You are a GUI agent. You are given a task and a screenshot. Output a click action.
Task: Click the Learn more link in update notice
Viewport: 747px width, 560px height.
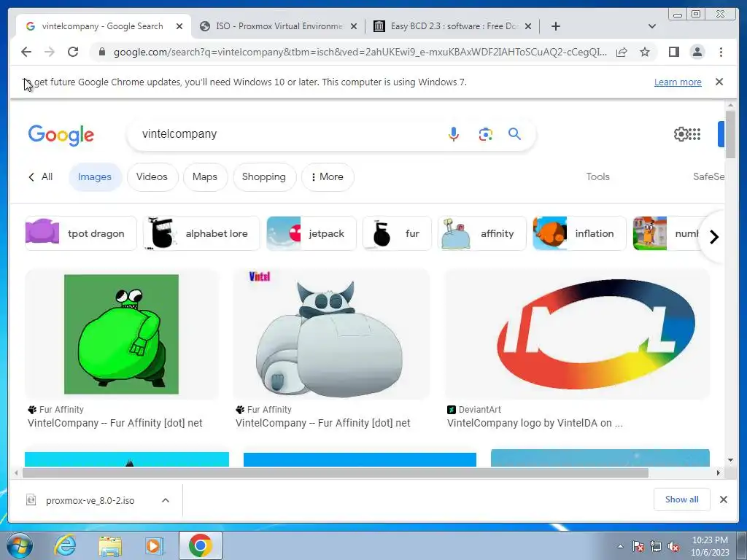[x=678, y=82]
